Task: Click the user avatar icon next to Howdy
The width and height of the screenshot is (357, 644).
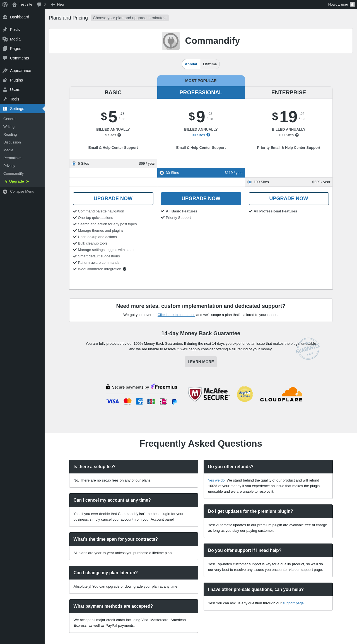Action: click(x=352, y=4)
